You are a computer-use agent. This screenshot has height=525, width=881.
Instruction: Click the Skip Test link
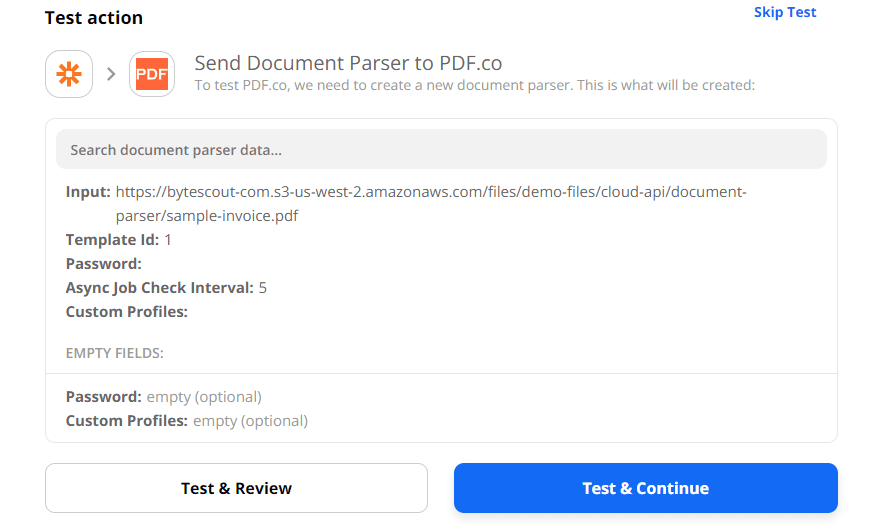click(785, 12)
